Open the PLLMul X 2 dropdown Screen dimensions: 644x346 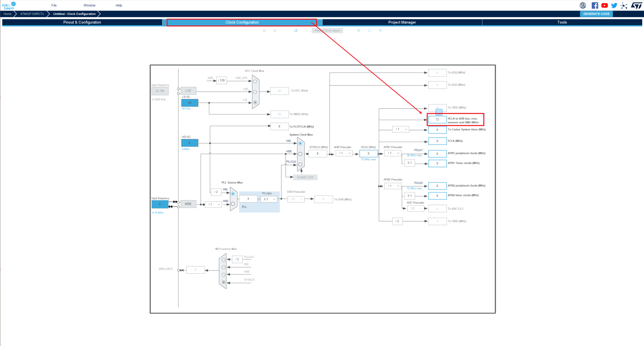pyautogui.click(x=269, y=199)
